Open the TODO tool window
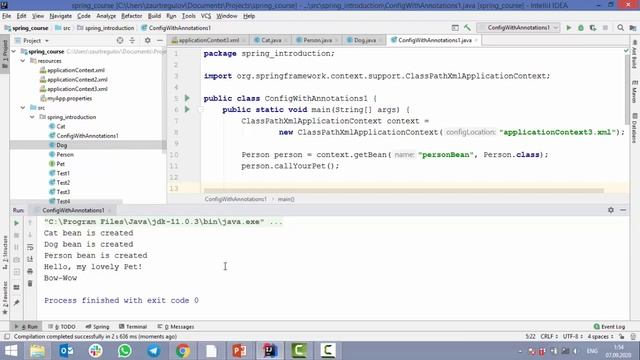This screenshot has height=360, width=640. pyautogui.click(x=62, y=327)
